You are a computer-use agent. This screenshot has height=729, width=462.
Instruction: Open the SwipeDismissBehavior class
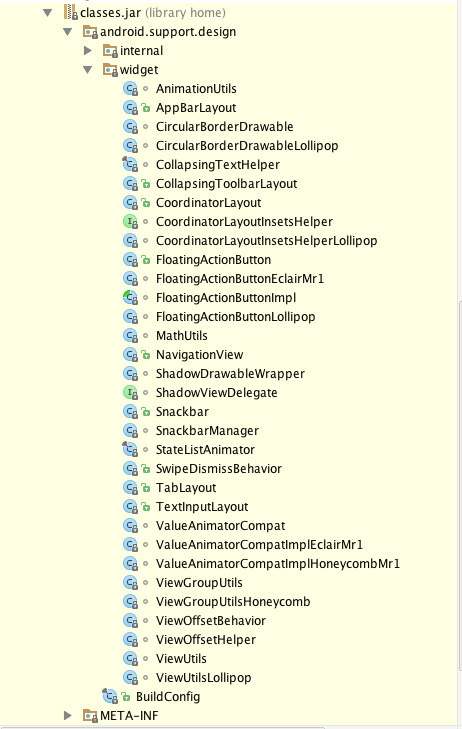coord(219,469)
